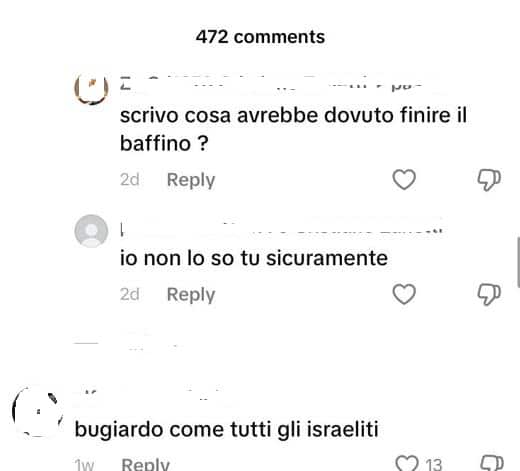Open the brown-ringed avatar of the first commenter
Image resolution: width=520 pixels, height=471 pixels.
(91, 88)
